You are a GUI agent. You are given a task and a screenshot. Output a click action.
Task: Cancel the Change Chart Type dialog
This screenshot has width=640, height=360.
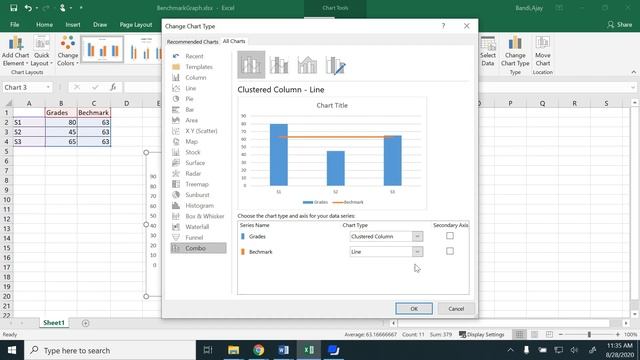pyautogui.click(x=456, y=309)
